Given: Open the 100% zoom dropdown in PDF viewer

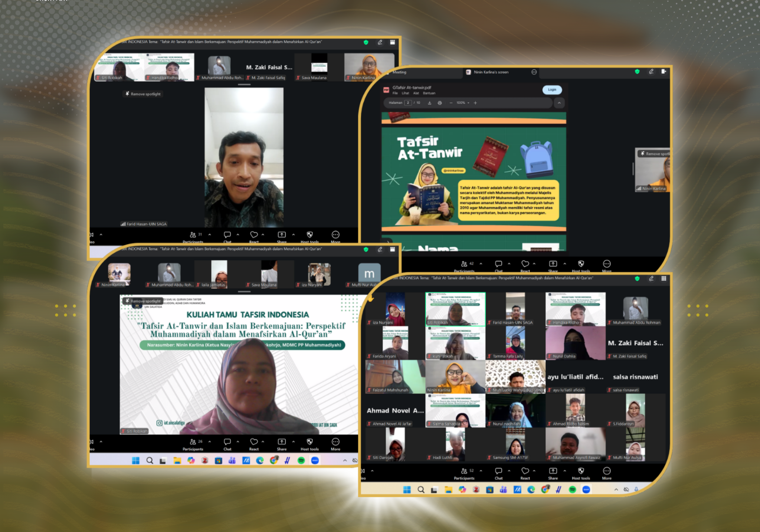Looking at the screenshot, I should (x=463, y=103).
